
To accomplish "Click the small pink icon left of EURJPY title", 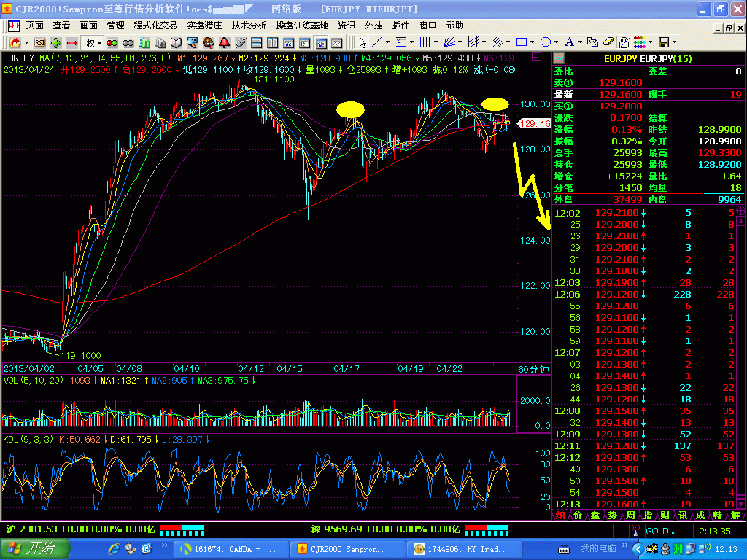I will [559, 58].
